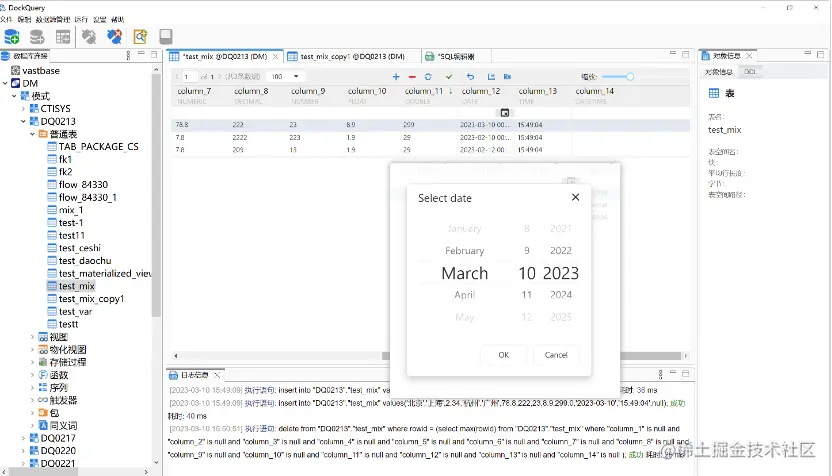This screenshot has width=832, height=476.
Task: Select the test_mix table in tree
Action: [77, 286]
